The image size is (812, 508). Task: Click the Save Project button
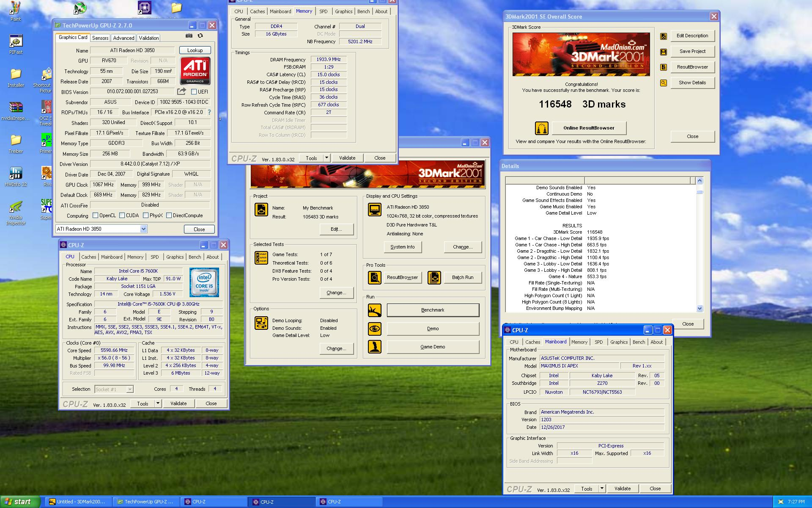[x=692, y=52]
